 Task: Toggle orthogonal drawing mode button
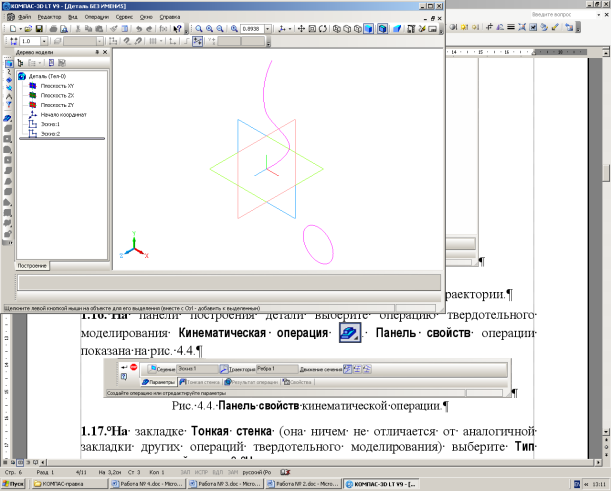point(187,41)
